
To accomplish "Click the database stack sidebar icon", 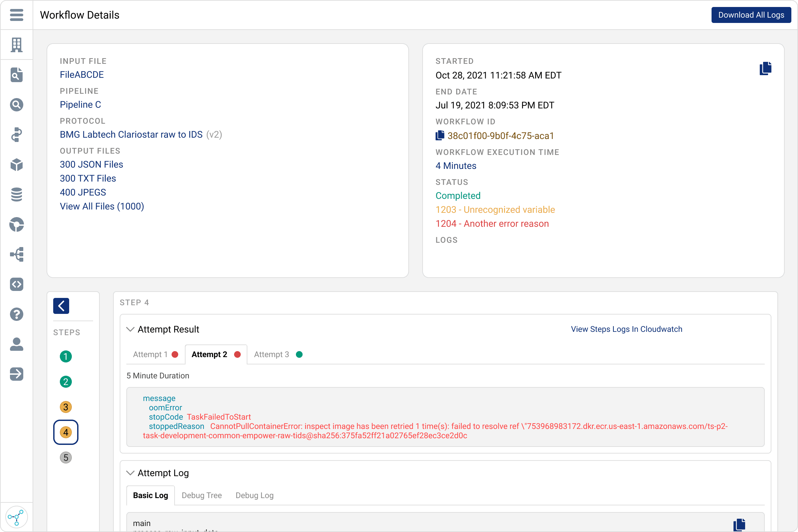I will point(16,195).
